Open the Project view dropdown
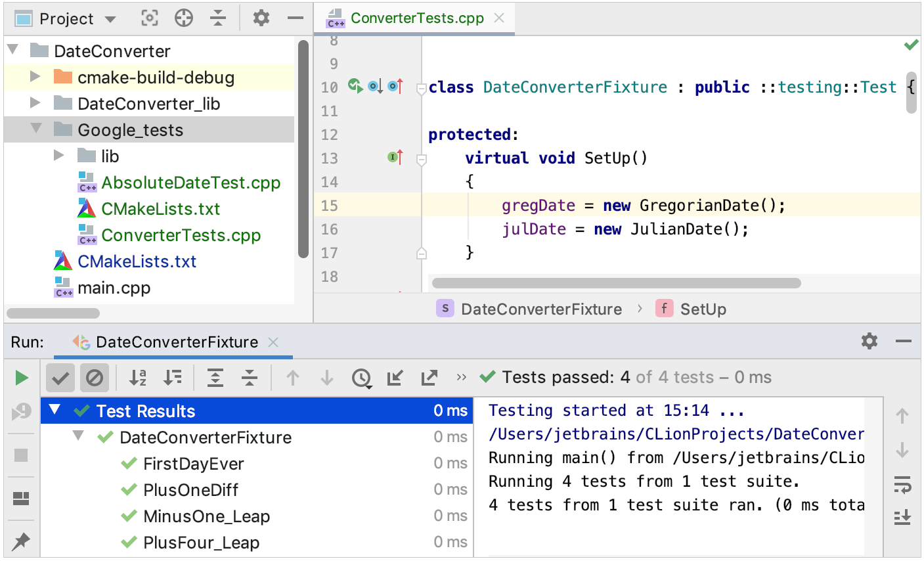Image resolution: width=924 pixels, height=561 pixels. pos(110,19)
